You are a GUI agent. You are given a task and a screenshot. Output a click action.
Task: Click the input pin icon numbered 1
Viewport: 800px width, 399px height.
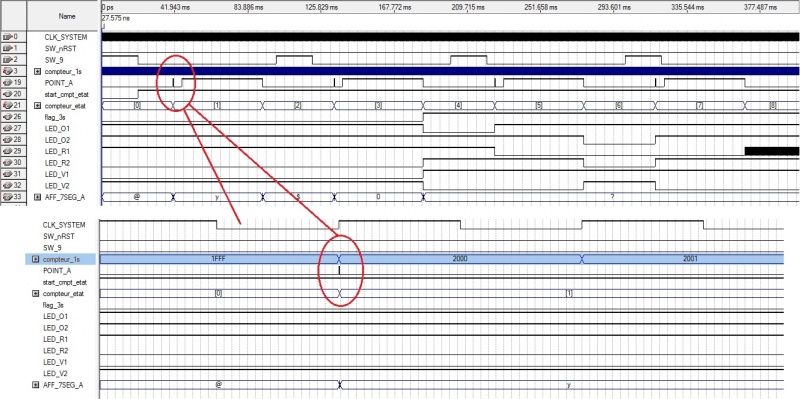(7, 48)
